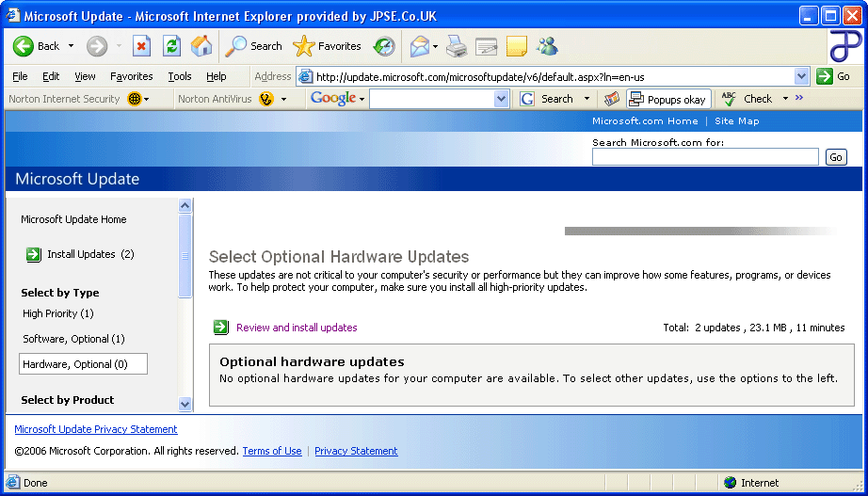Viewport: 868px width, 496px height.
Task: Click the Review and install green arrow icon
Action: click(221, 328)
